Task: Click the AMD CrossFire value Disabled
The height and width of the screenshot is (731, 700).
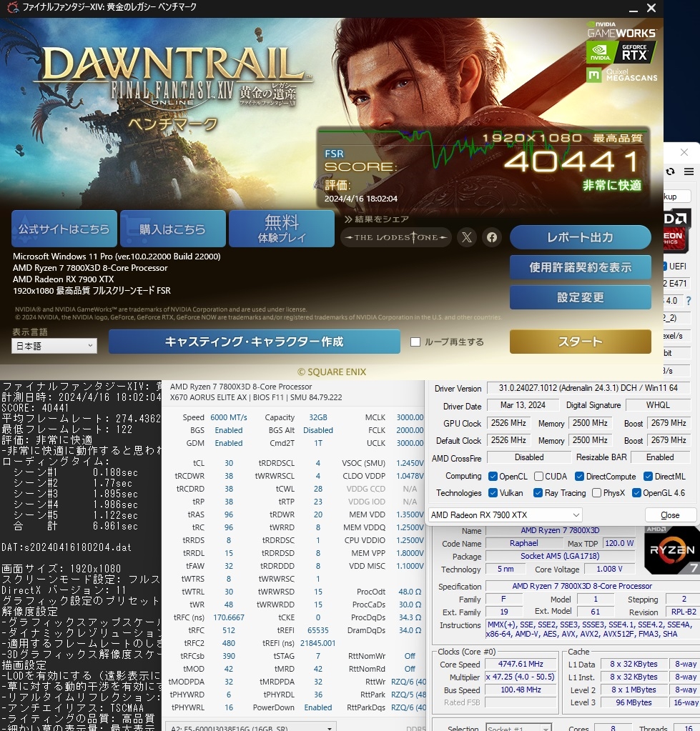Action: tap(529, 457)
